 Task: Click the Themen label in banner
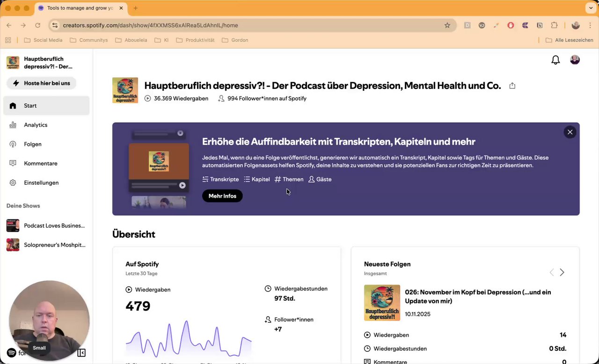click(289, 179)
